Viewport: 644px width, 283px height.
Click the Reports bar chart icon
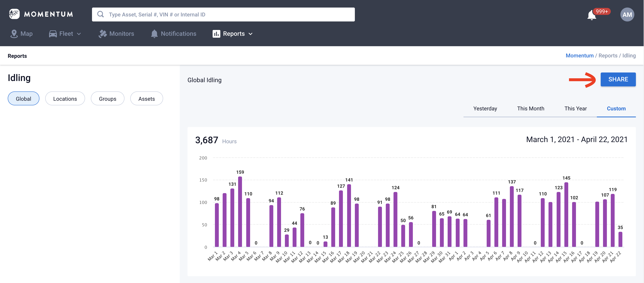[x=216, y=34]
